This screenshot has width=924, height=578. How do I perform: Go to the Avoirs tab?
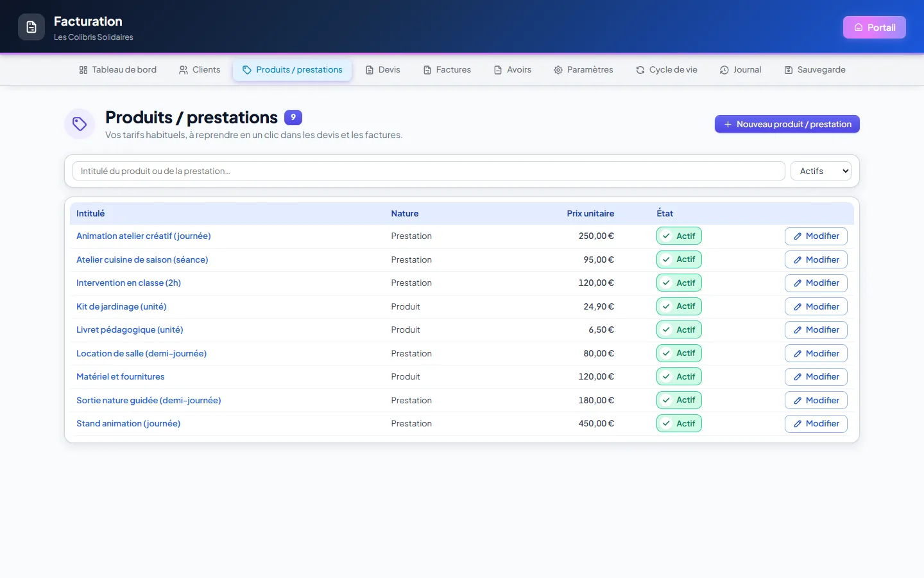point(513,70)
